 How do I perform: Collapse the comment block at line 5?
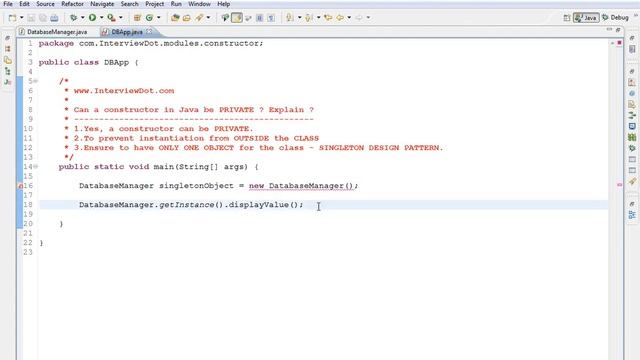click(x=36, y=81)
